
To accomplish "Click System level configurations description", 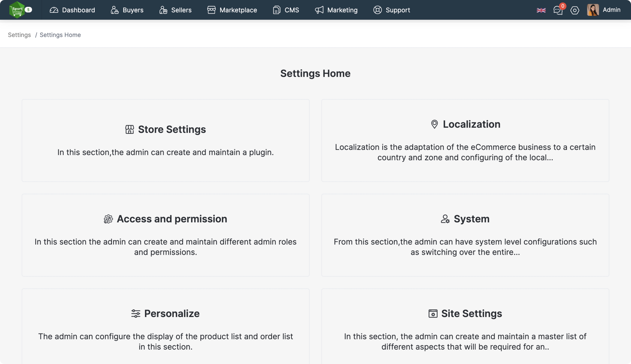I will (x=465, y=247).
